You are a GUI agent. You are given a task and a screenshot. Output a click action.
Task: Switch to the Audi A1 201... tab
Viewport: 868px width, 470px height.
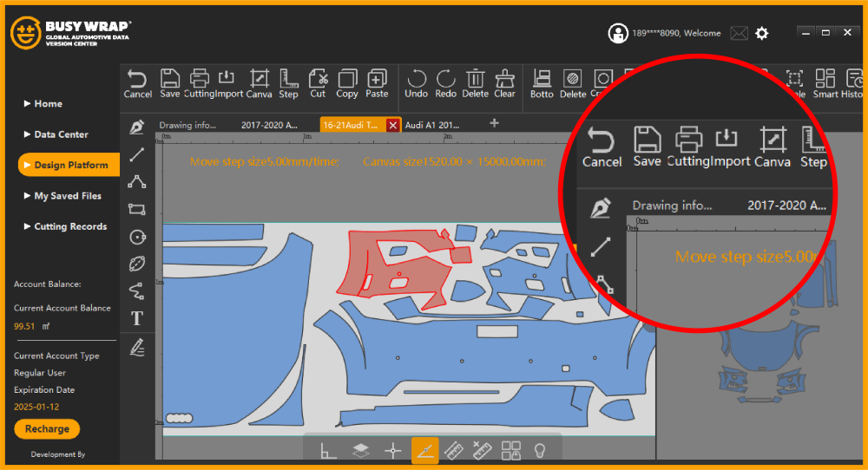[x=431, y=125]
